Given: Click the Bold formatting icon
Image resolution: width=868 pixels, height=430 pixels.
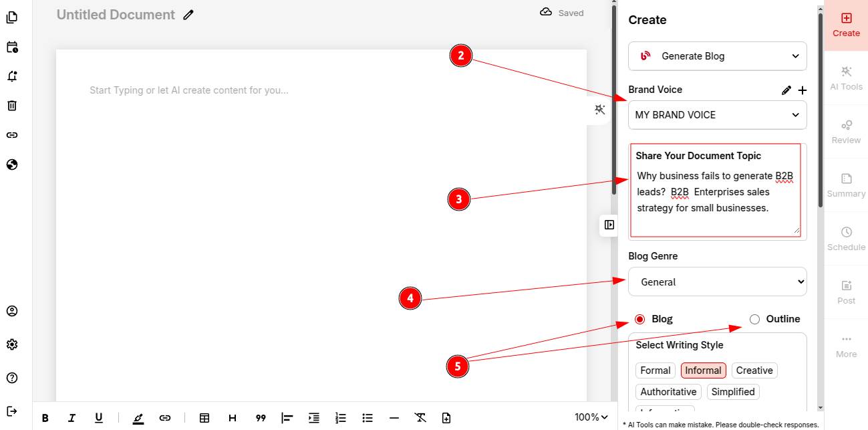Looking at the screenshot, I should click(45, 418).
